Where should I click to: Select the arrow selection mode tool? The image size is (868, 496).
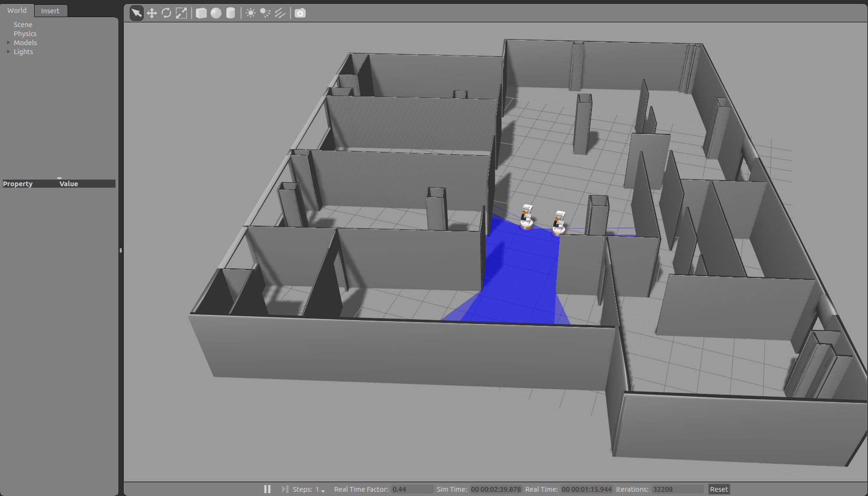(x=136, y=13)
